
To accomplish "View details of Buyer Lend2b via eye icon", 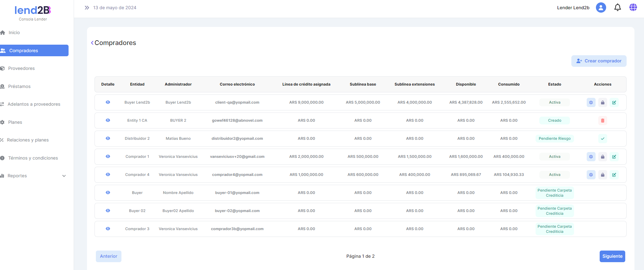I will [x=108, y=102].
